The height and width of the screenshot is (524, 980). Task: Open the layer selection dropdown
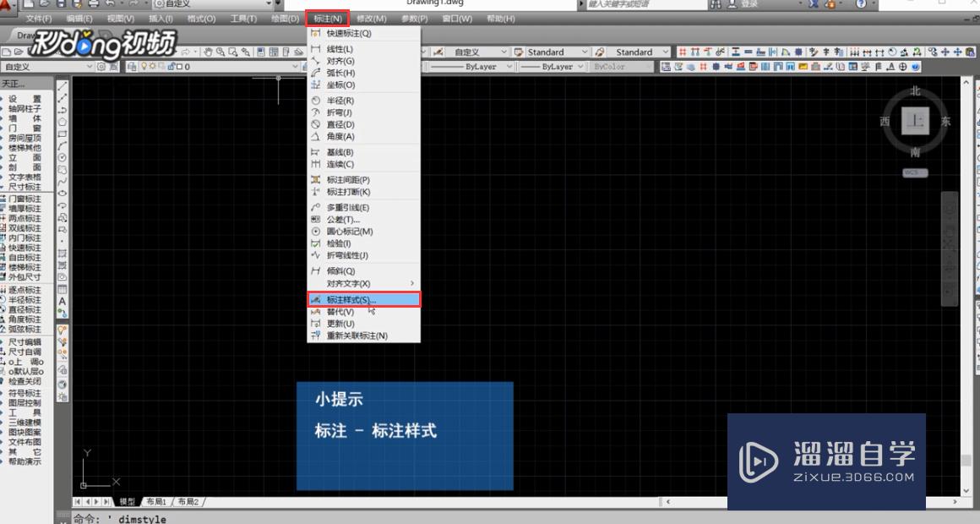point(295,66)
